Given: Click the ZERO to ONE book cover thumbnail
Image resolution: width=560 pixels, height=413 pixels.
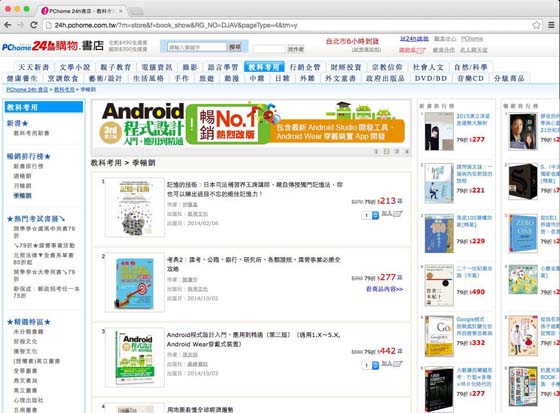Looking at the screenshot, I should point(523,234).
